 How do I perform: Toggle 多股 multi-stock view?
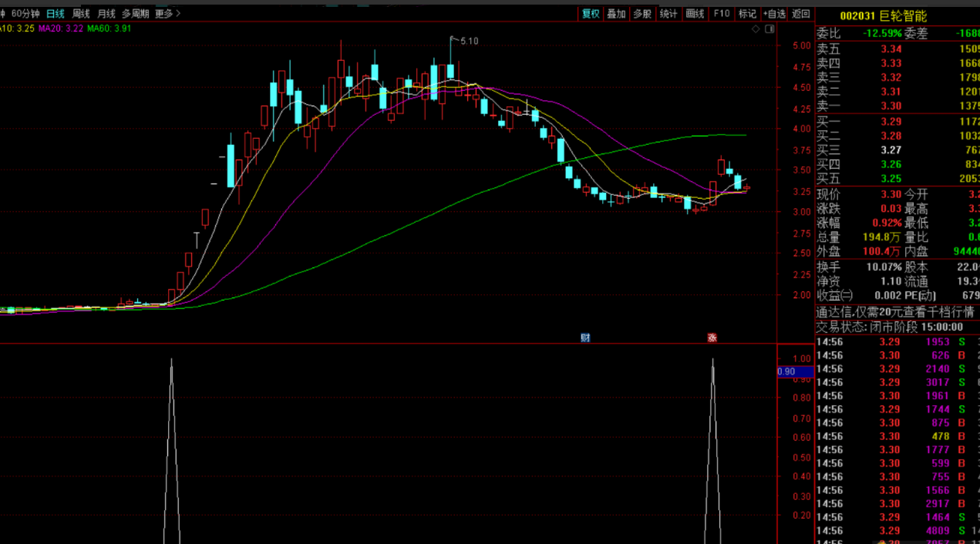tap(642, 14)
